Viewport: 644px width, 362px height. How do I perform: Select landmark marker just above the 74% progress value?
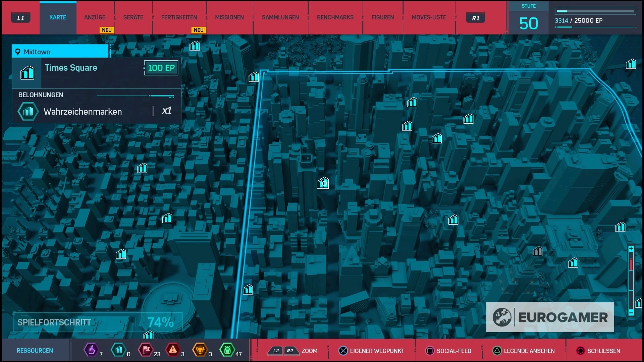pos(149,335)
